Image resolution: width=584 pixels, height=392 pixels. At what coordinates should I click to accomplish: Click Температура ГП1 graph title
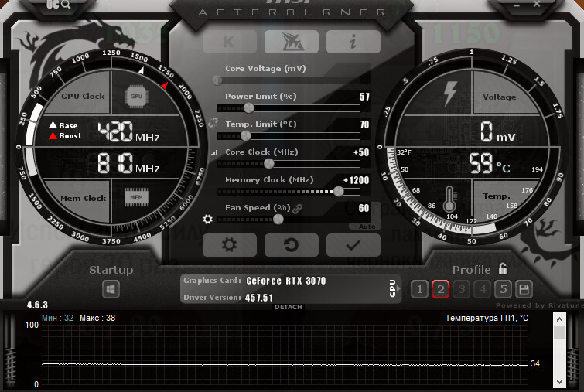pos(487,318)
